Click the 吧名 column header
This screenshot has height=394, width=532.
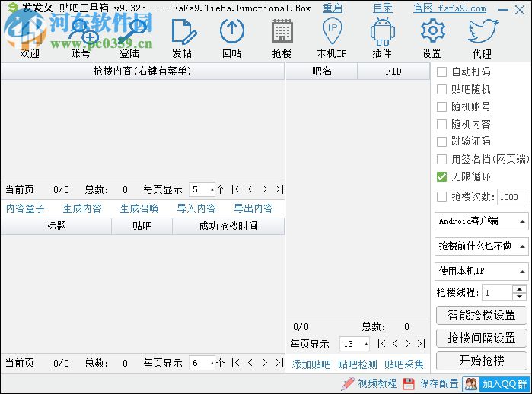click(321, 71)
